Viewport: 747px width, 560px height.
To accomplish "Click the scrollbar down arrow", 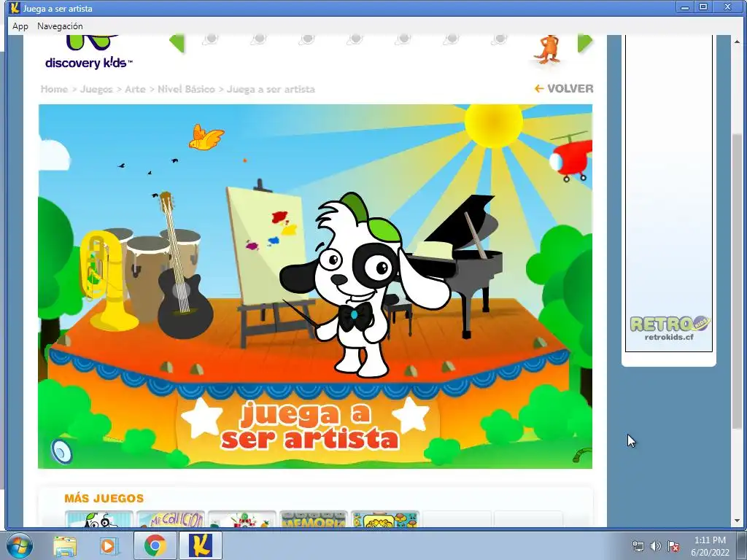I will 737,521.
